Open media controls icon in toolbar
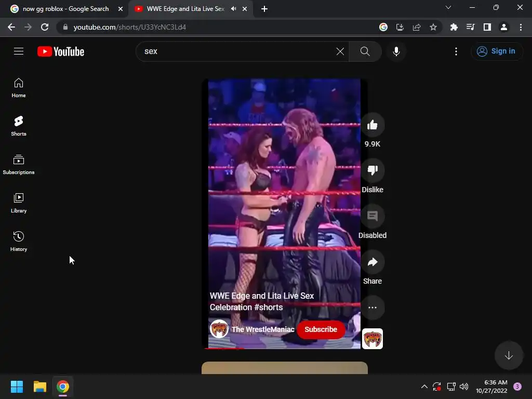This screenshot has height=399, width=532. (471, 27)
